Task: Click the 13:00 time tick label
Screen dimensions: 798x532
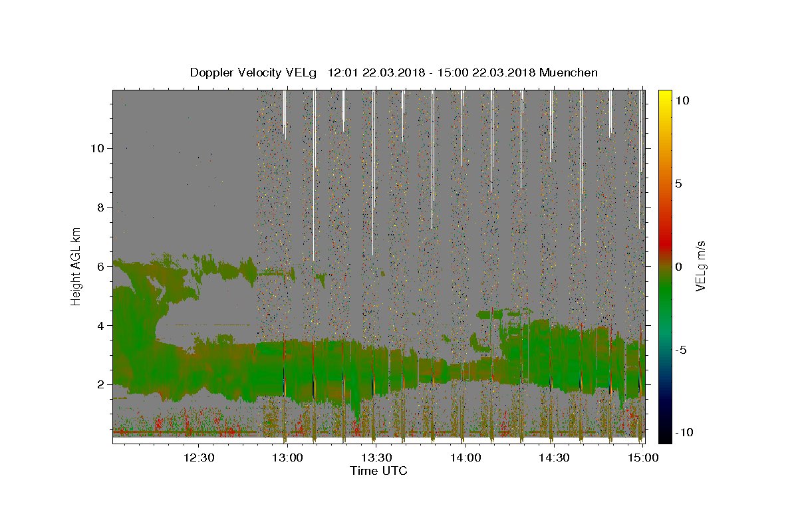Action: (288, 458)
